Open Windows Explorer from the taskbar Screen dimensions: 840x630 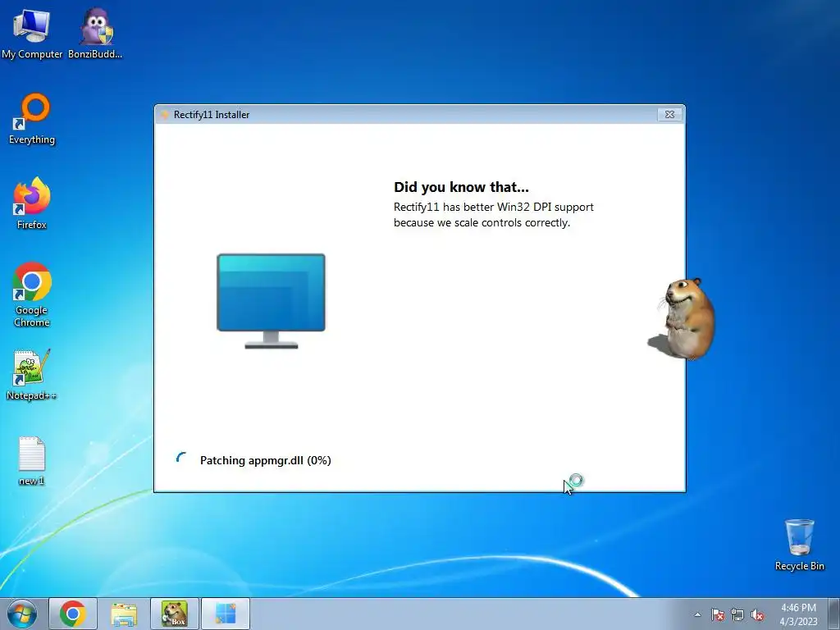[x=124, y=614]
